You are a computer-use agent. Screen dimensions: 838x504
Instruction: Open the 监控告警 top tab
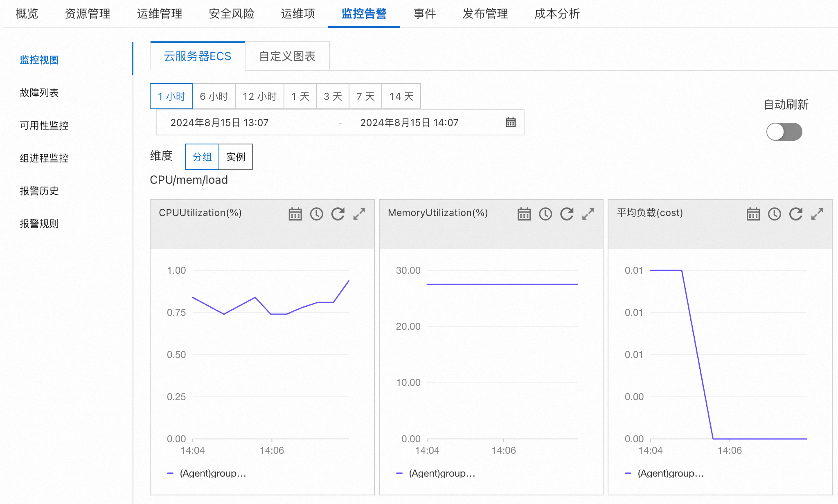(364, 14)
